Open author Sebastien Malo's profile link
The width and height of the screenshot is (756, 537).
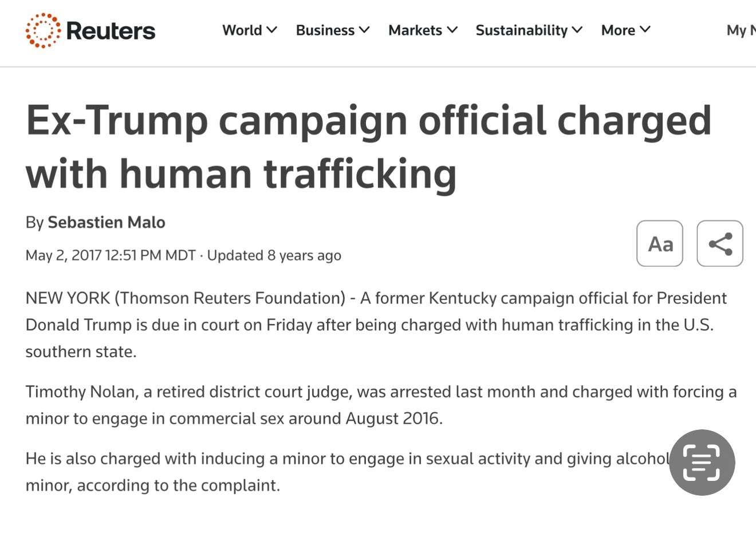click(107, 222)
